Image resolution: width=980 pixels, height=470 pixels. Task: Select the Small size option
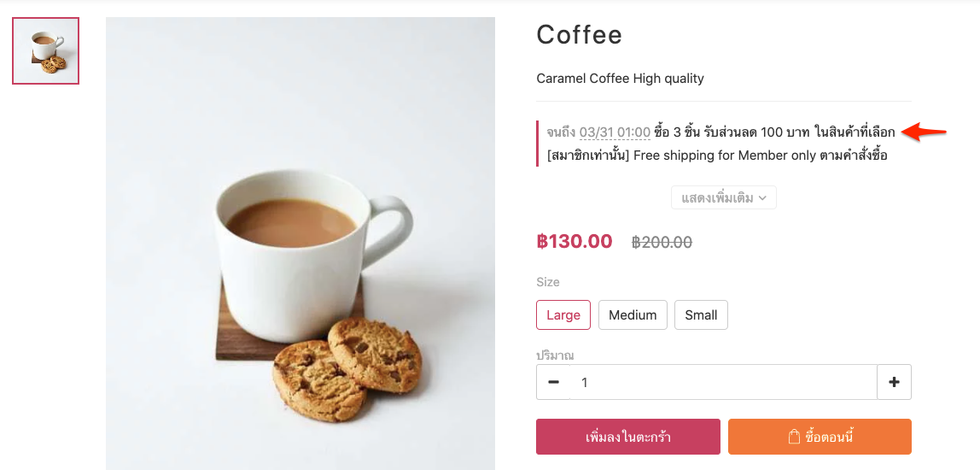701,314
